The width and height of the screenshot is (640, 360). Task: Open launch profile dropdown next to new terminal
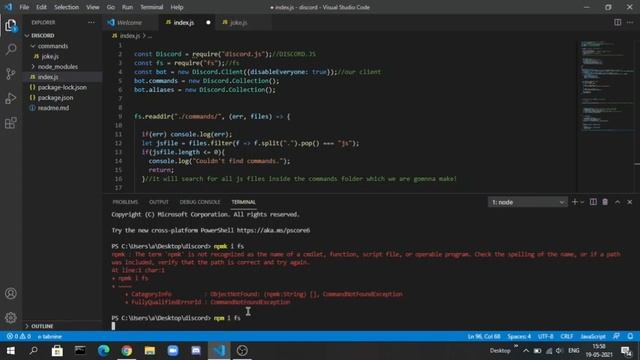[582, 202]
